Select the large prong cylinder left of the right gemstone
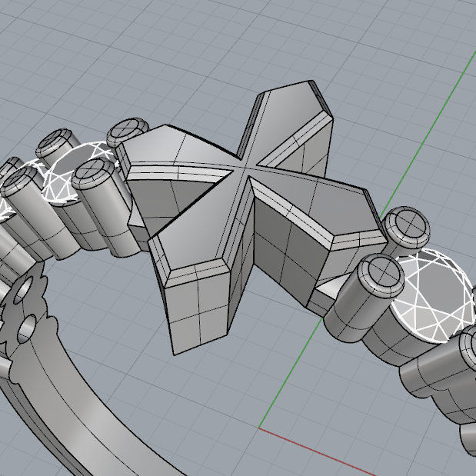Image resolution: width=476 pixels, height=476 pixels. (364, 298)
